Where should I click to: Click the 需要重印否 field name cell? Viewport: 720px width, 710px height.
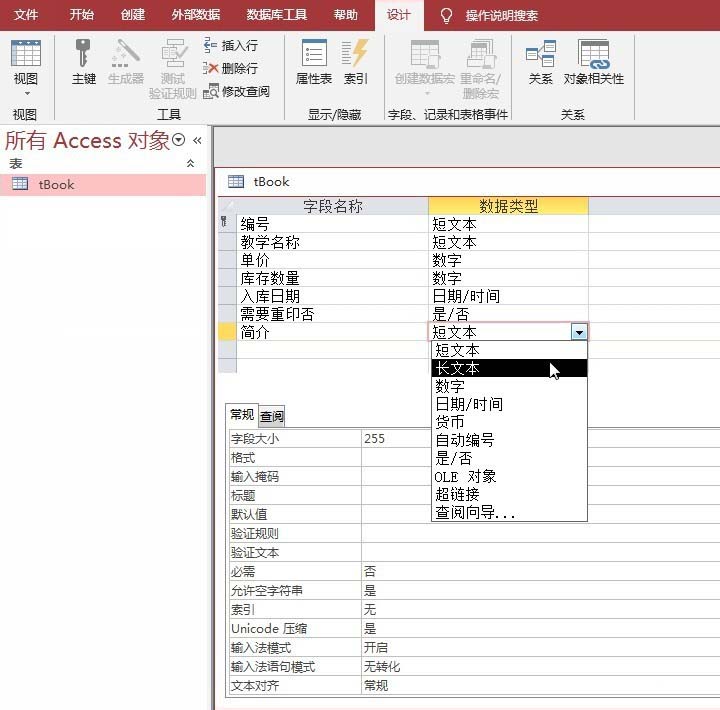coord(332,314)
